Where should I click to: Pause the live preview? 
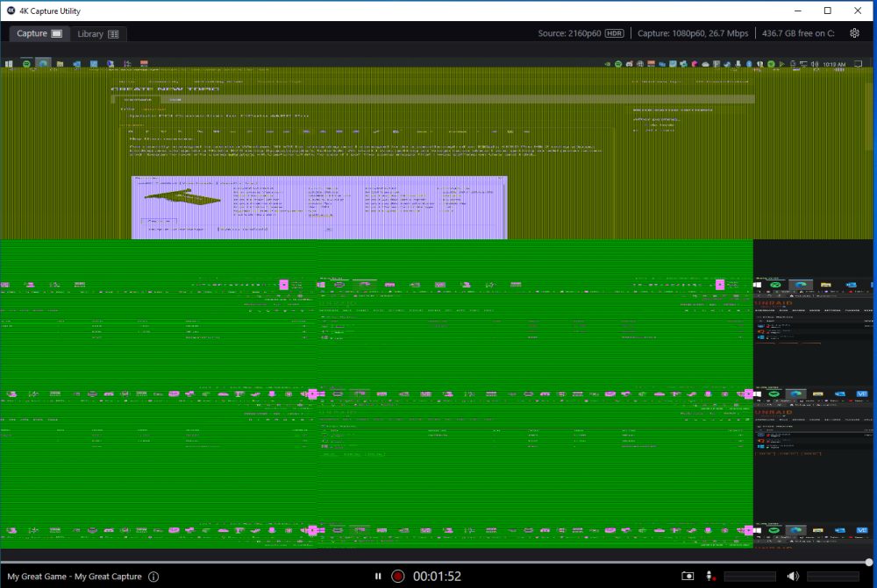click(378, 577)
